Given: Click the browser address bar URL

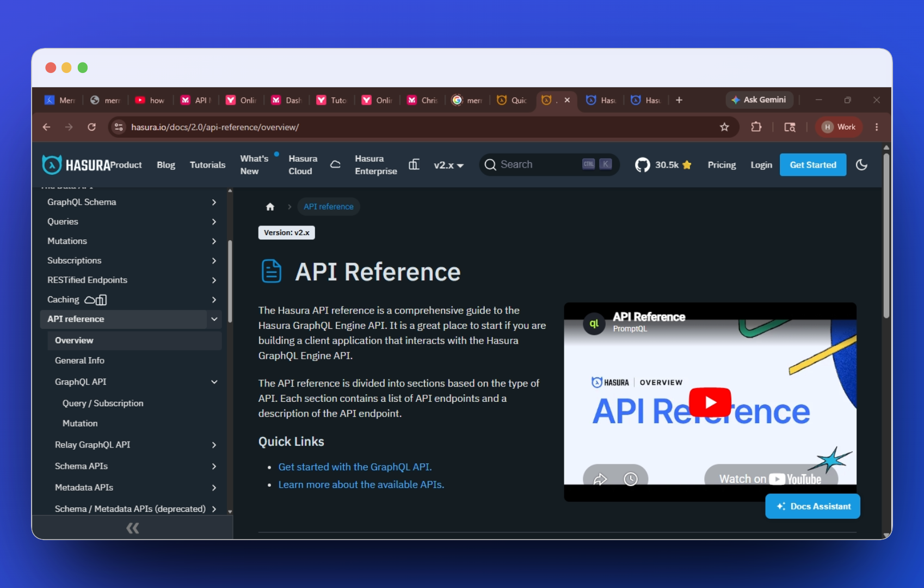Looking at the screenshot, I should [215, 127].
